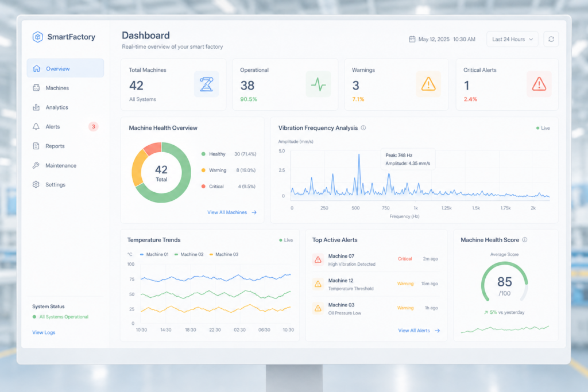Click the Machine Health Score info icon
This screenshot has height=392, width=588.
click(x=525, y=240)
